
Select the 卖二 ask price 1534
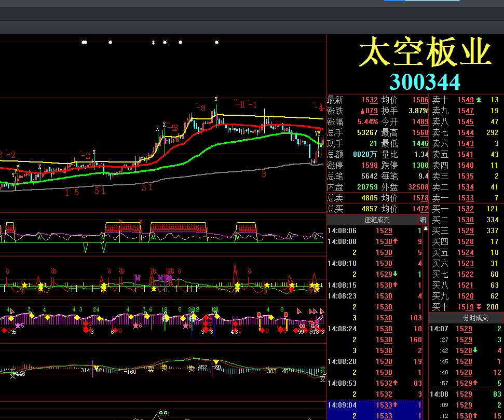[466, 187]
